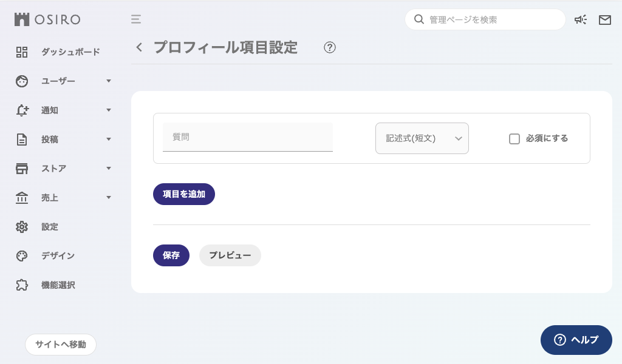
Task: Select 投稿 in the sidebar
Action: click(x=50, y=140)
